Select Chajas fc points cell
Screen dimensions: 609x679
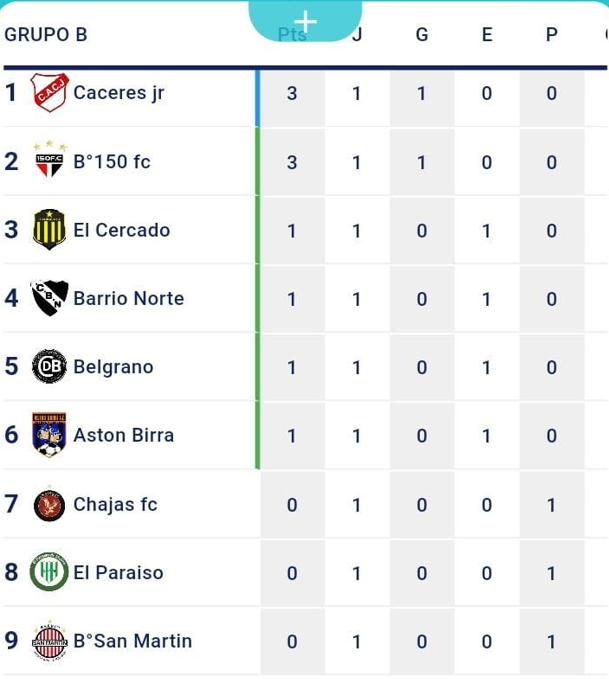tap(292, 504)
